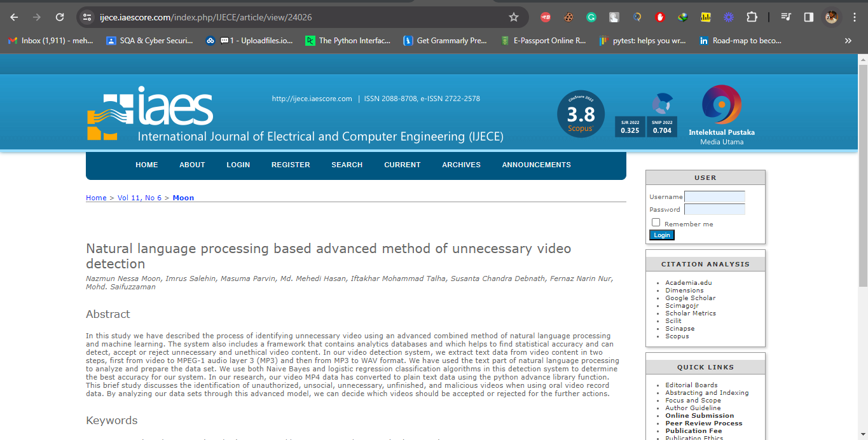Open the CURRENT menu item

(403, 165)
